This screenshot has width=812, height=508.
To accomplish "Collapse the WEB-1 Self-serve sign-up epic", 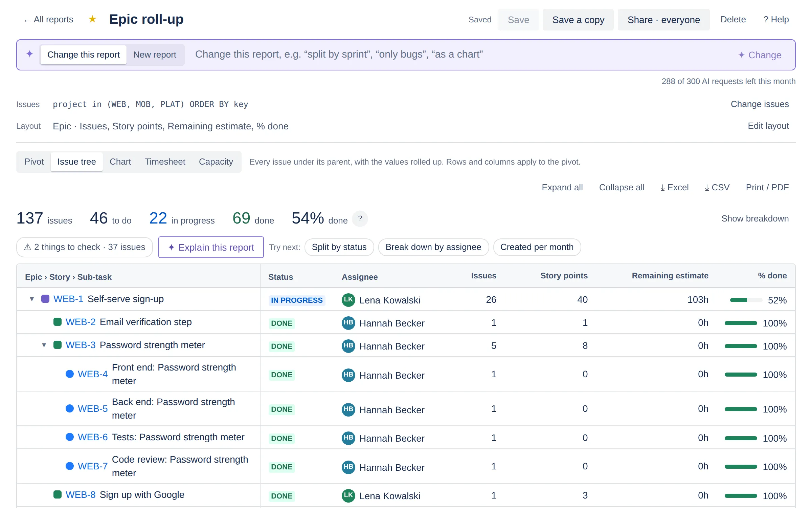I will (x=32, y=299).
